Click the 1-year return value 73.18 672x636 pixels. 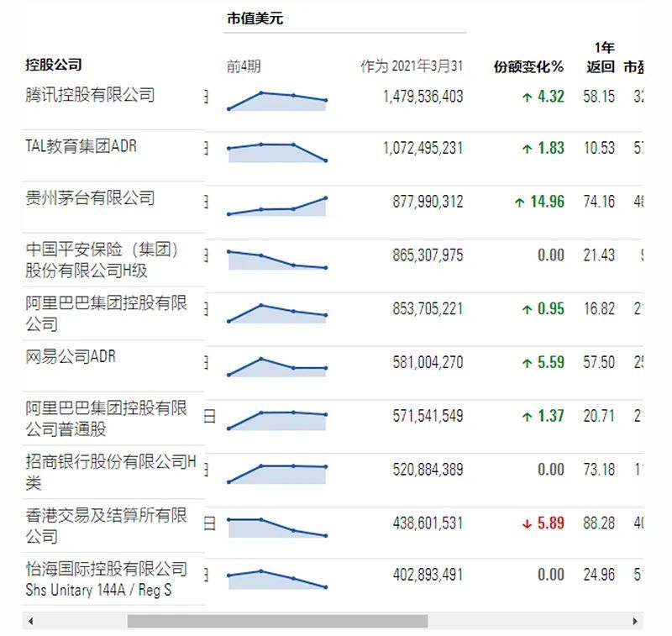599,470
